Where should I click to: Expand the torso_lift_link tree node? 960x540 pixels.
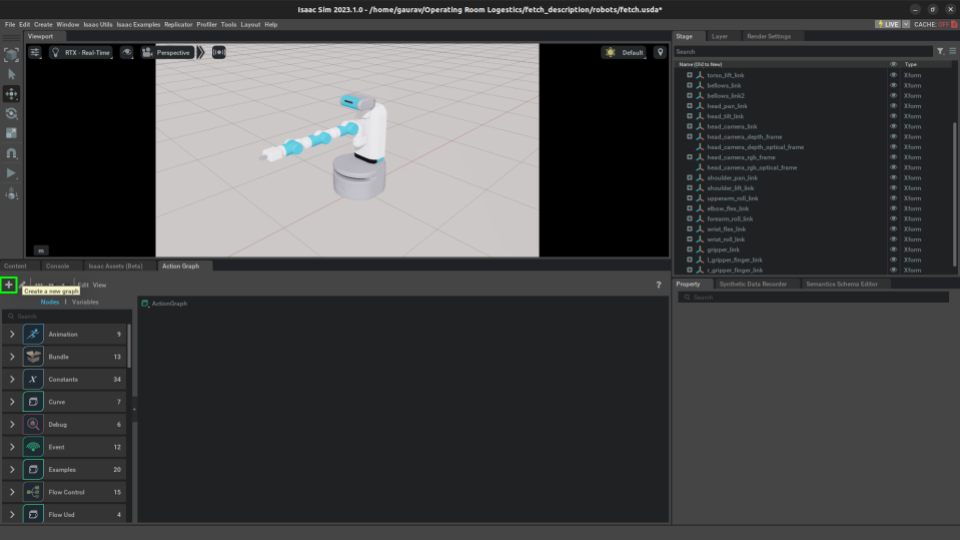point(689,75)
